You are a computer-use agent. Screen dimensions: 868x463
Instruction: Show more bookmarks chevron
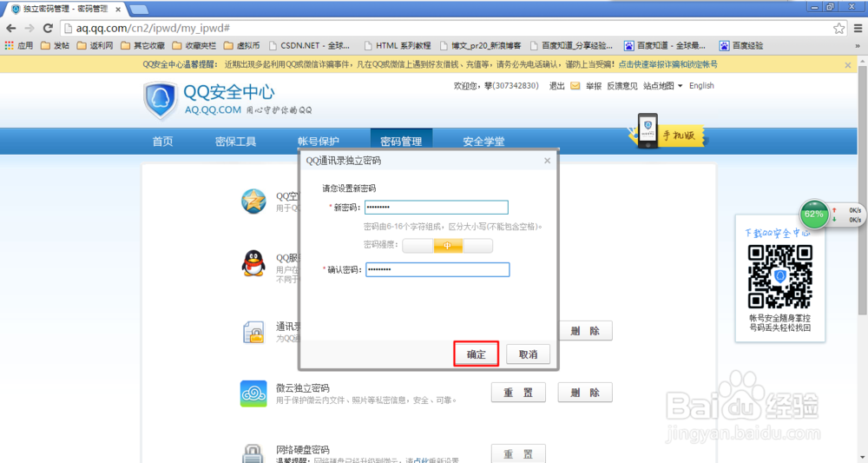point(858,46)
